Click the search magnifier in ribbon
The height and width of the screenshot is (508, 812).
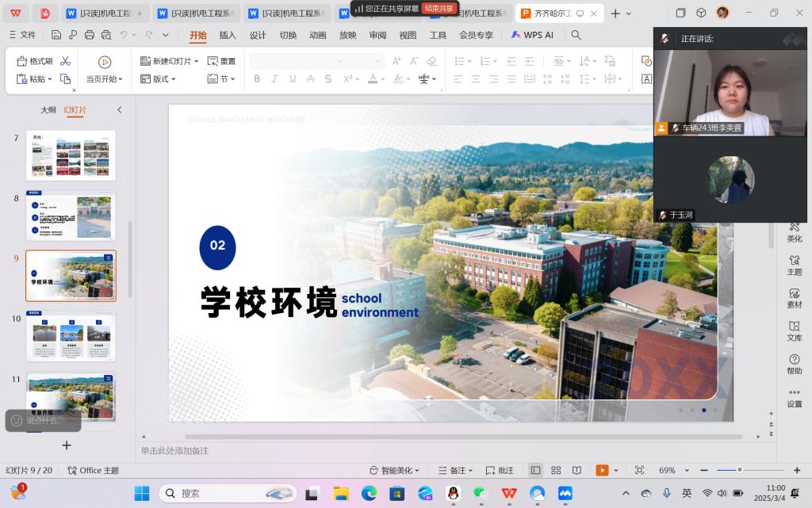coord(576,35)
